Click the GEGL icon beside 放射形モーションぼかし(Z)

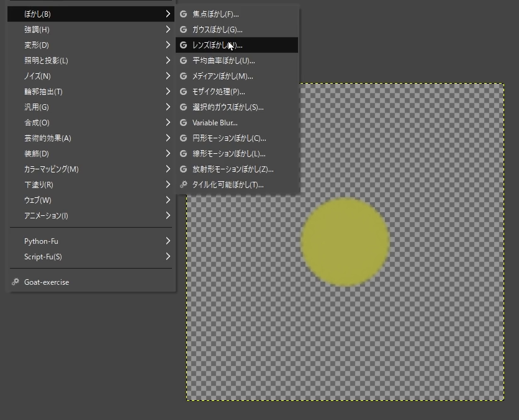click(x=183, y=169)
